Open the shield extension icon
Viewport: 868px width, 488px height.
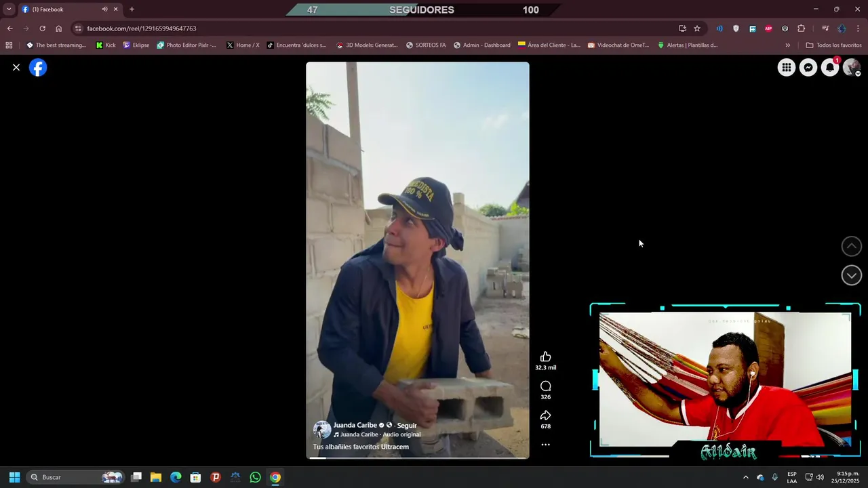pyautogui.click(x=736, y=28)
